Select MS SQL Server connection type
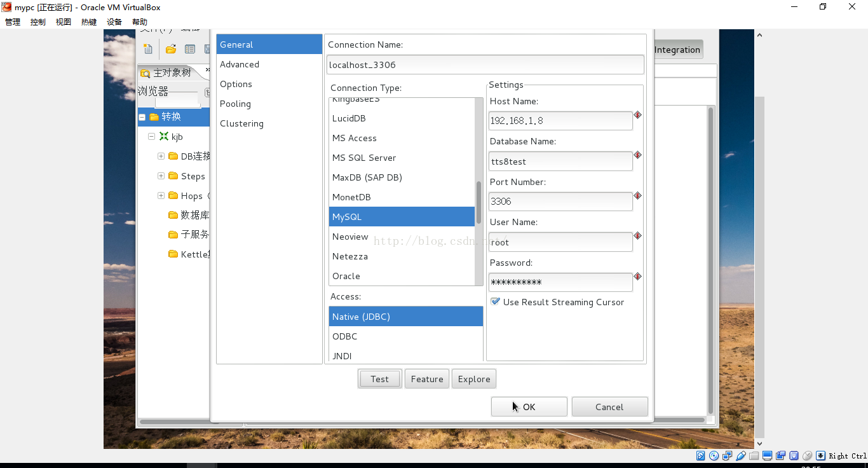Viewport: 868px width, 468px height. click(402, 158)
